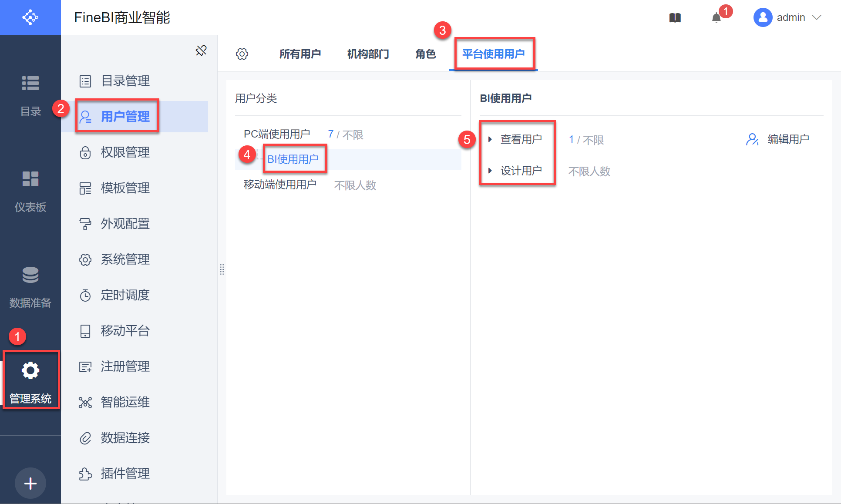
Task: Select PC端使用用户 category
Action: coord(277,134)
